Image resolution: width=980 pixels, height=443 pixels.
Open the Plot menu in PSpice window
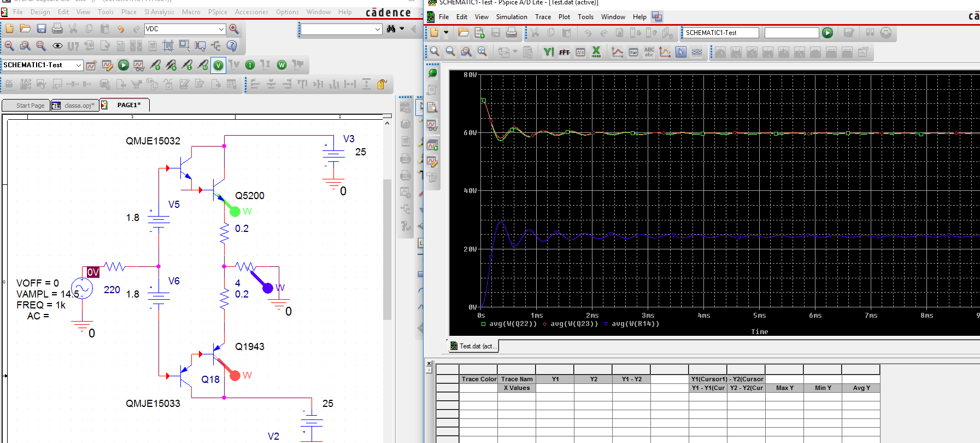pos(564,17)
